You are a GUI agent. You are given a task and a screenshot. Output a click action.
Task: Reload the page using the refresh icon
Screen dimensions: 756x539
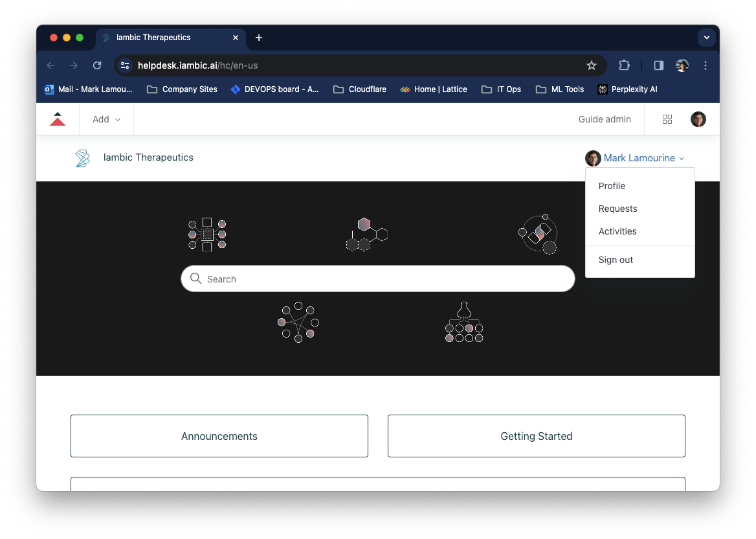coord(97,65)
